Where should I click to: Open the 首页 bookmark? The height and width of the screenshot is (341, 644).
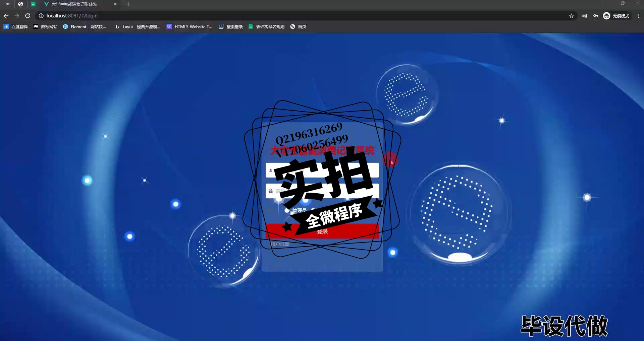(298, 26)
